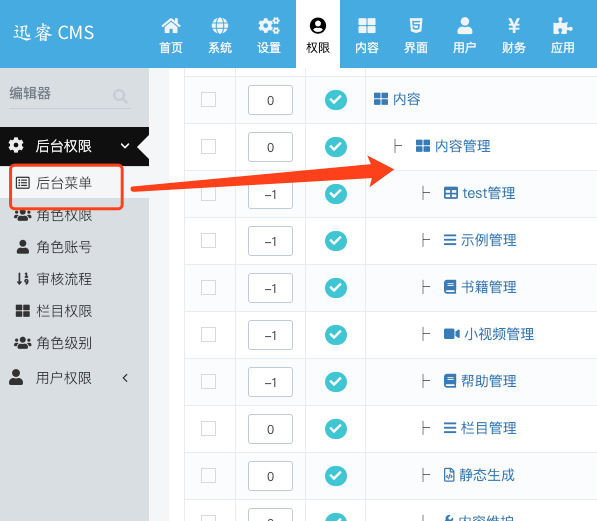This screenshot has height=521, width=597.
Task: Select the checkbox beside 栏目管理 row
Action: click(x=208, y=428)
